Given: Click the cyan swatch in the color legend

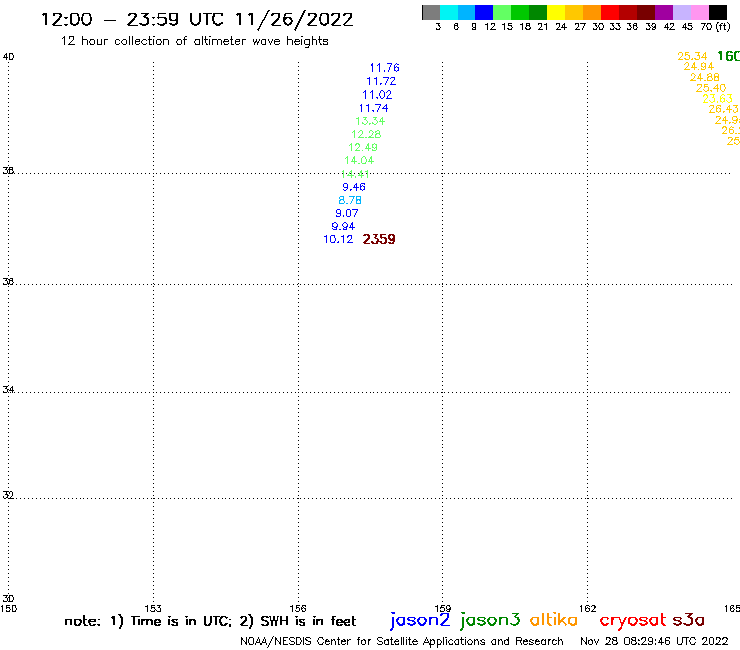Looking at the screenshot, I should (449, 12).
